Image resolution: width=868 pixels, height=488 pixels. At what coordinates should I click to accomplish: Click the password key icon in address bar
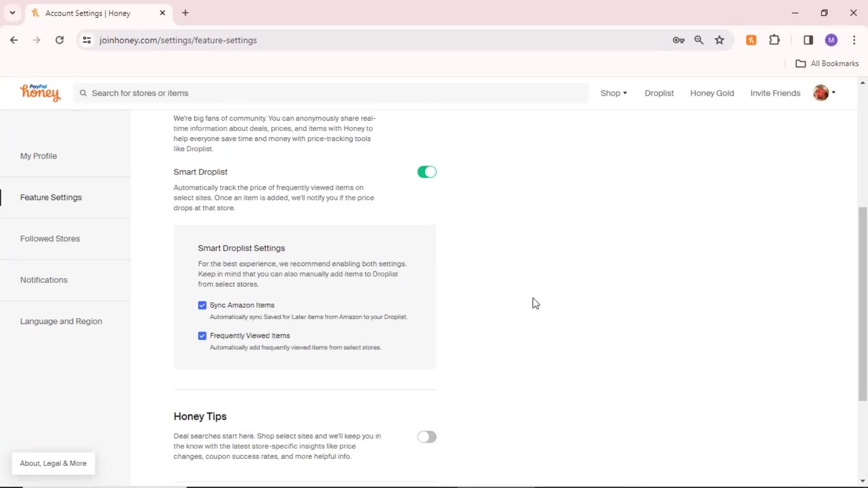(x=678, y=40)
